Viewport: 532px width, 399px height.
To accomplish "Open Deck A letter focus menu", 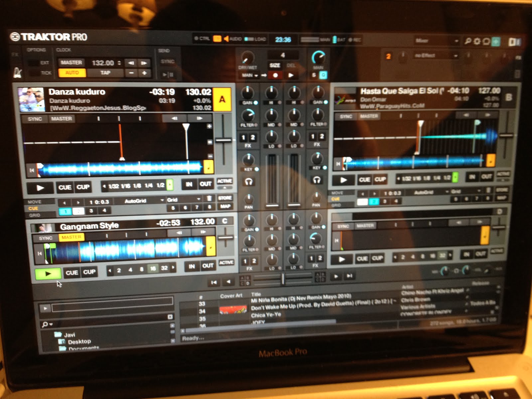I will click(222, 99).
